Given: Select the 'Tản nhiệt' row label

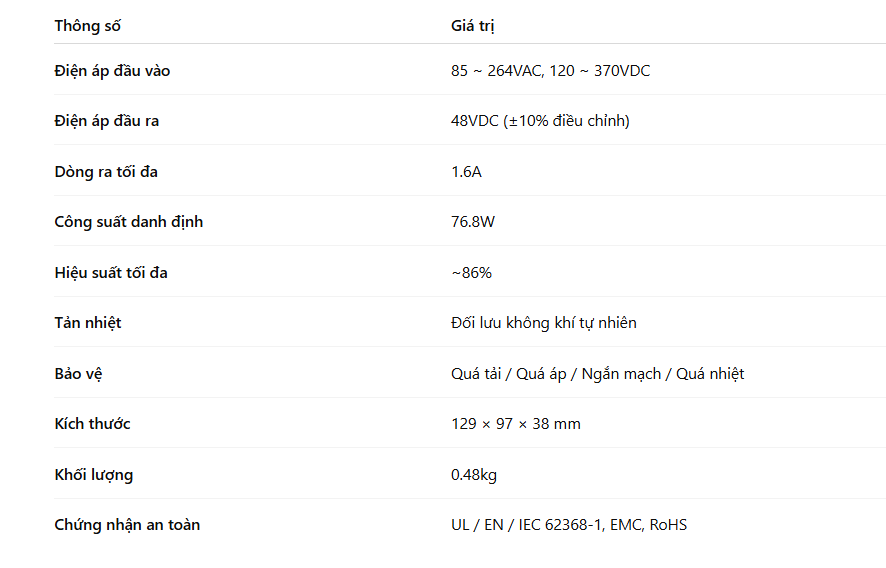Looking at the screenshot, I should click(x=88, y=323).
